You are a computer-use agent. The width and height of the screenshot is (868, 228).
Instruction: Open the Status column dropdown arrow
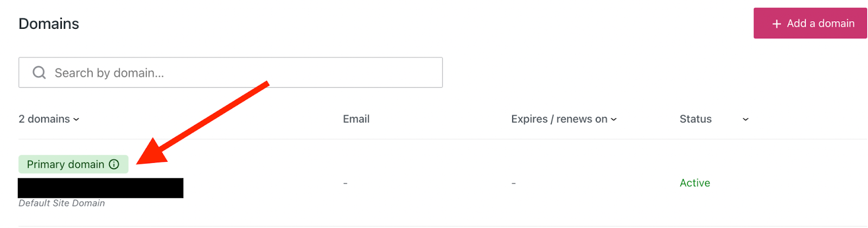click(x=745, y=119)
